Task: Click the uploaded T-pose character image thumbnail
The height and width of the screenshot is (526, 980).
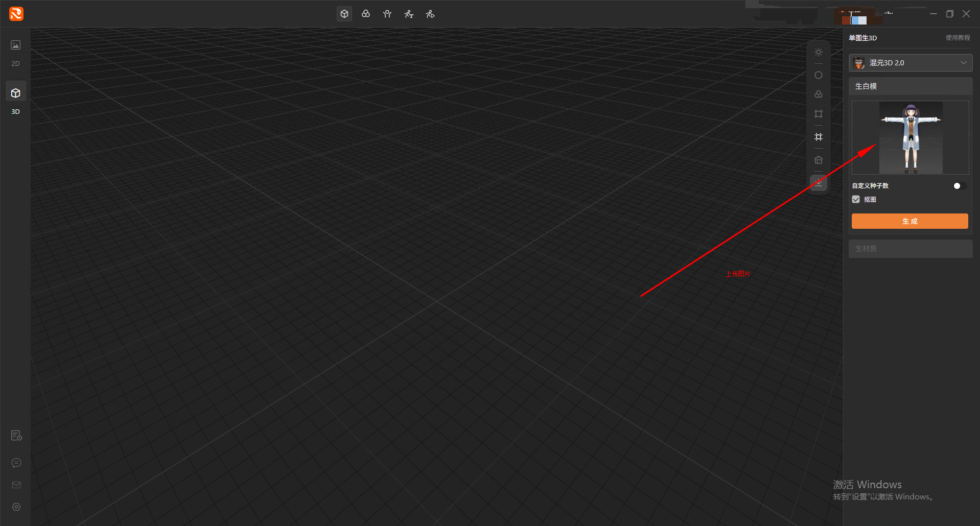Action: tap(911, 137)
